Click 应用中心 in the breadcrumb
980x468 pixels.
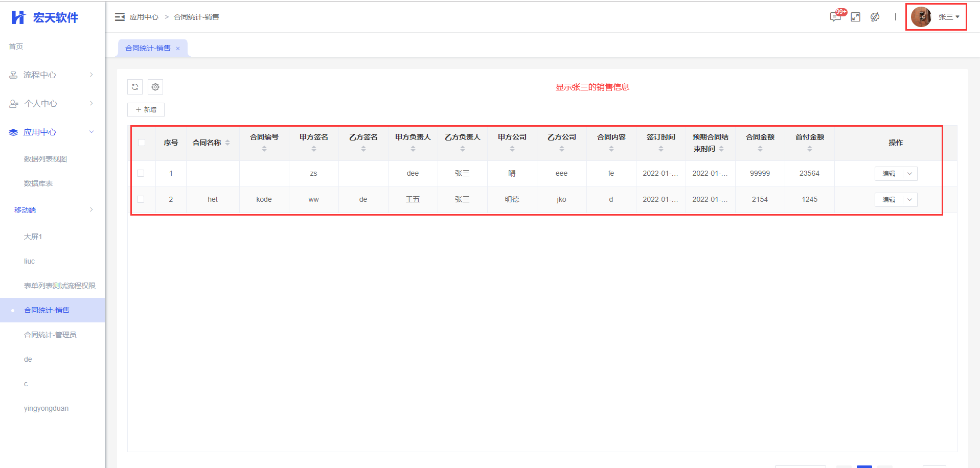click(x=144, y=17)
